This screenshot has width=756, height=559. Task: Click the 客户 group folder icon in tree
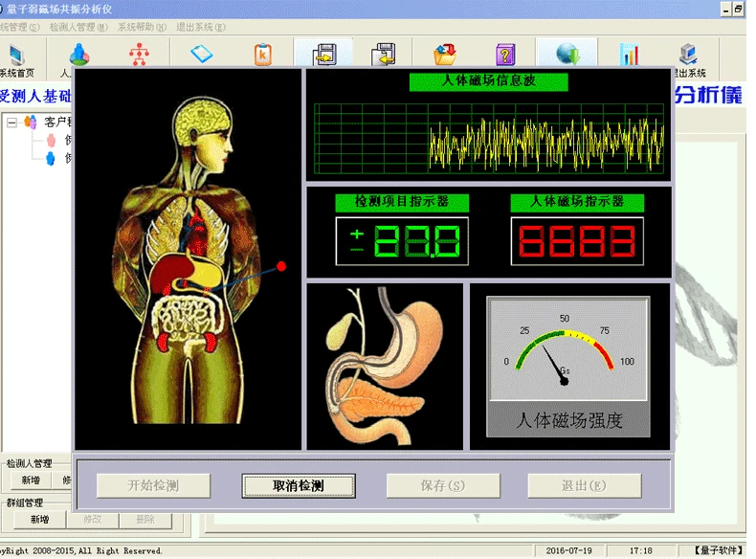[x=31, y=122]
